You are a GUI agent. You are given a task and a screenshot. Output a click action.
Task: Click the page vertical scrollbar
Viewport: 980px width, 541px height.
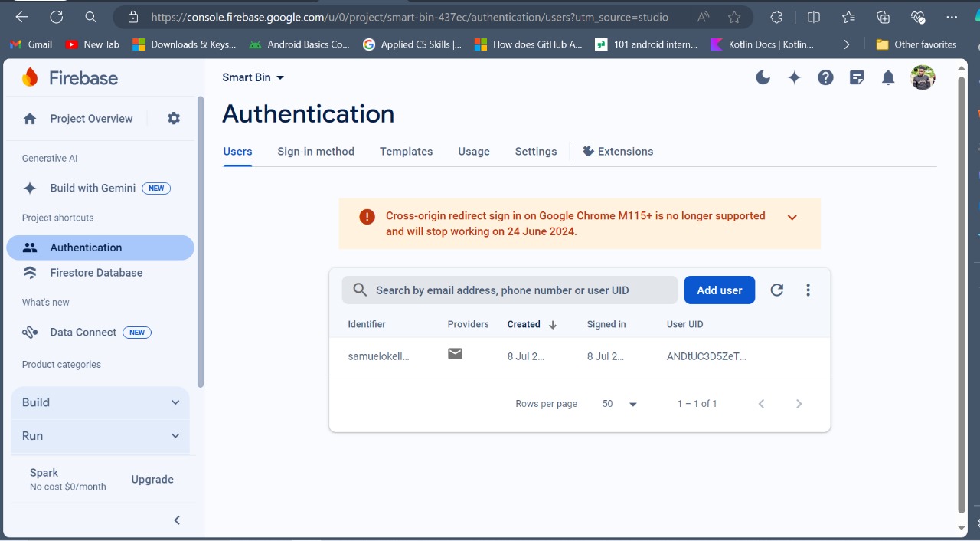962,295
